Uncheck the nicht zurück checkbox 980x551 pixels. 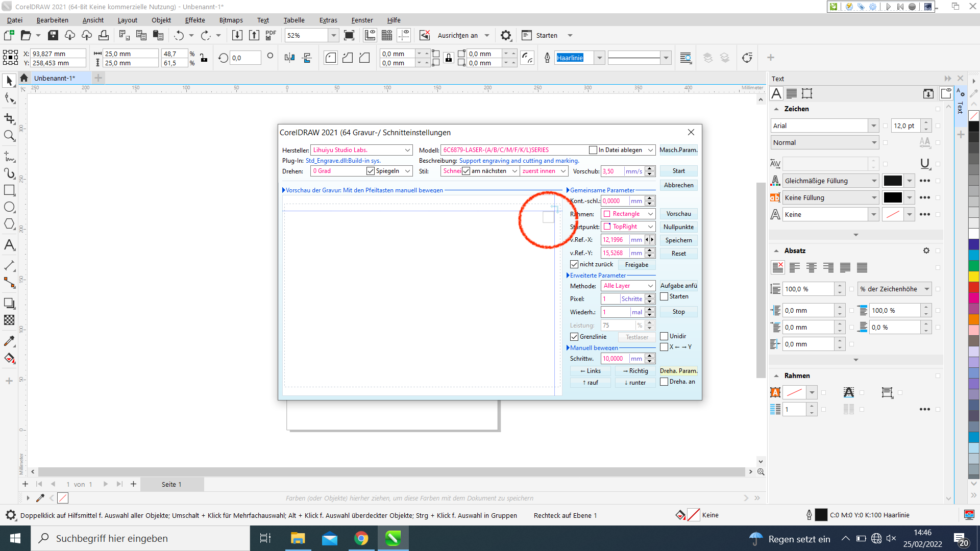point(574,264)
